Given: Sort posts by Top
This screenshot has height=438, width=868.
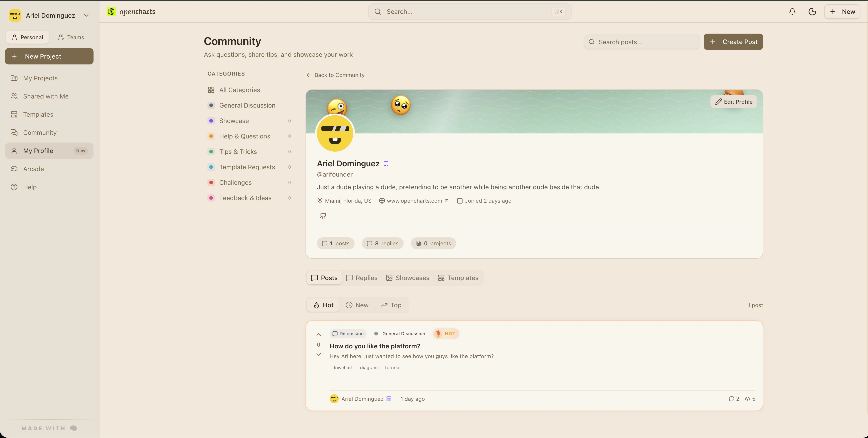Looking at the screenshot, I should tap(391, 305).
